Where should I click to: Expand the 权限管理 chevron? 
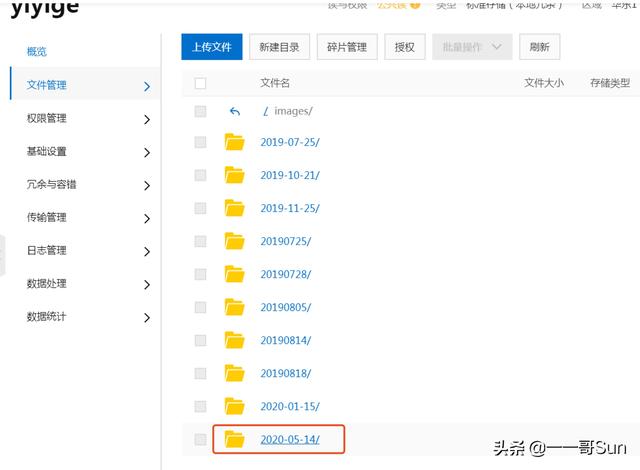(147, 120)
